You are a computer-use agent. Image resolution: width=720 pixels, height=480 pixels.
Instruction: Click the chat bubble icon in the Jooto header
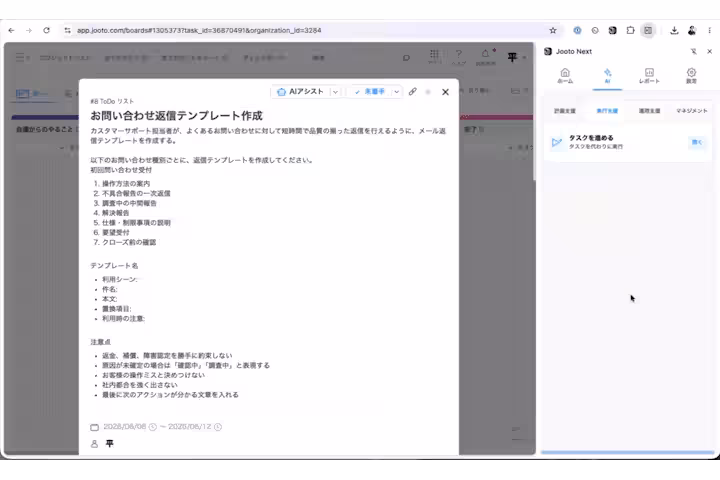pos(406,58)
